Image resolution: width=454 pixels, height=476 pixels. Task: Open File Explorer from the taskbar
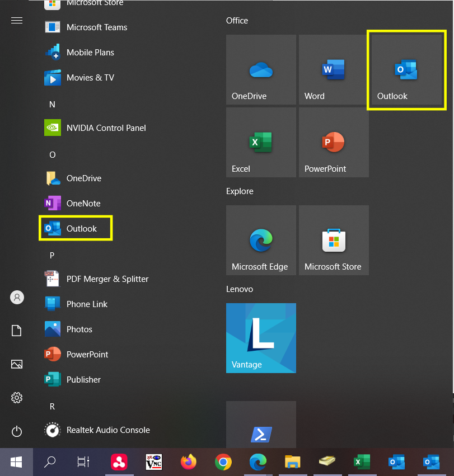pyautogui.click(x=293, y=462)
